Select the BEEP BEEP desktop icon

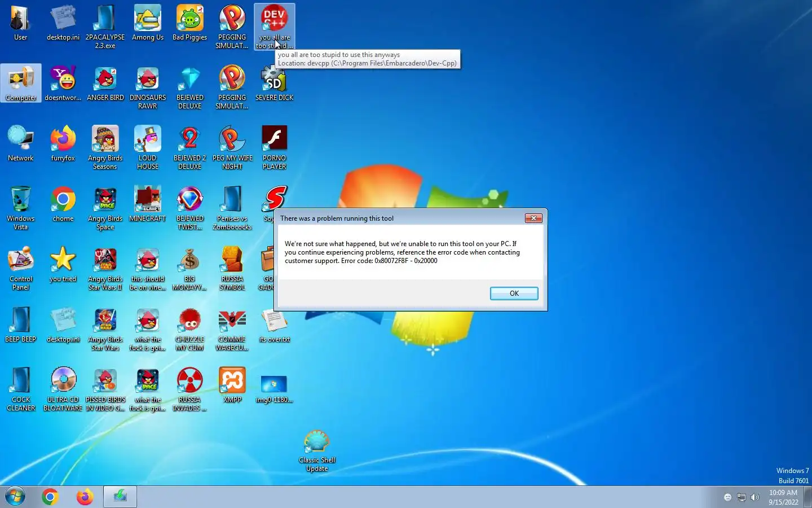[21, 325]
